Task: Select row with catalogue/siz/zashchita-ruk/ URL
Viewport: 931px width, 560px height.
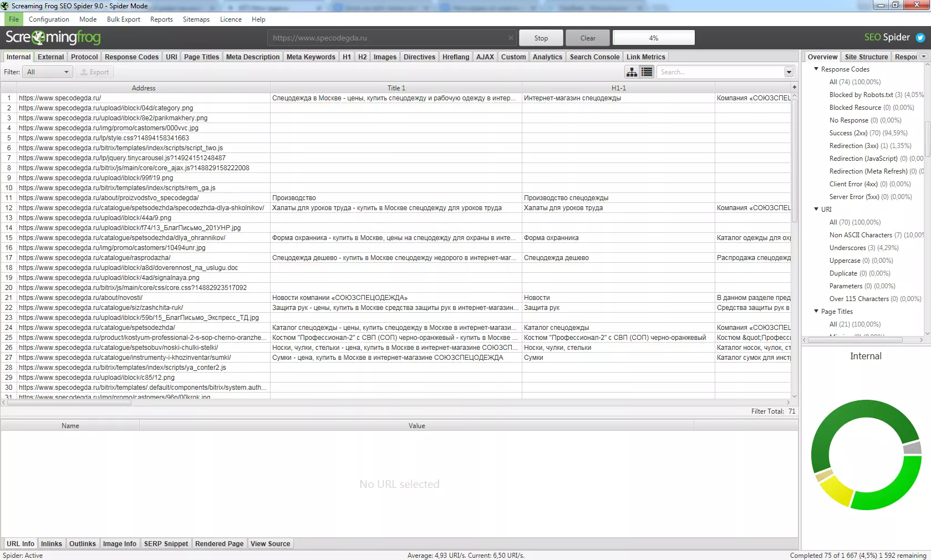Action: click(396, 308)
